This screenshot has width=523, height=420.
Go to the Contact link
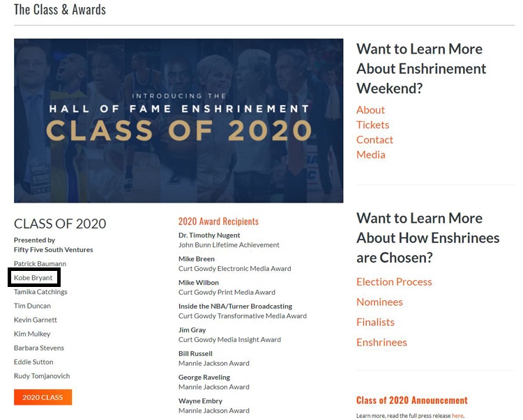pos(374,140)
